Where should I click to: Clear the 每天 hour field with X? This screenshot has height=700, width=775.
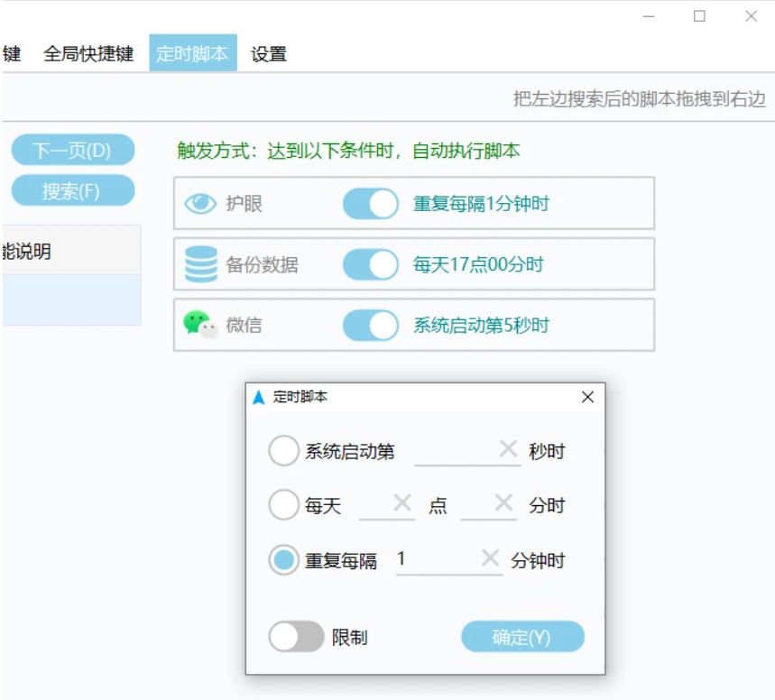coord(402,503)
